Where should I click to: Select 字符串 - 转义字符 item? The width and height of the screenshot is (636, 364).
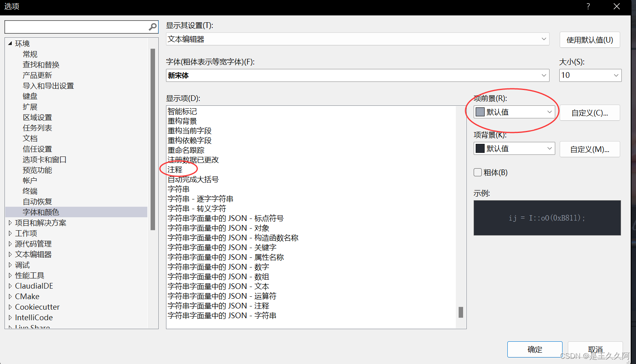tap(197, 208)
